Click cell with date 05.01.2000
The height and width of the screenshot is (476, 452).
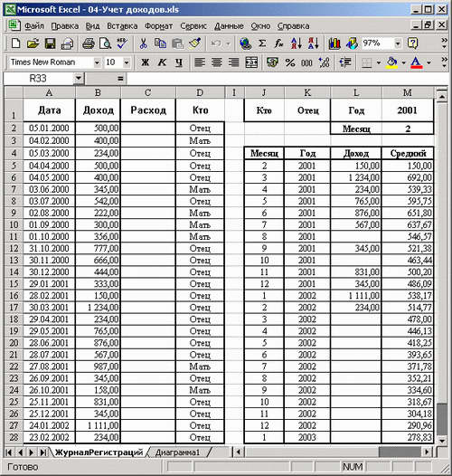pos(49,129)
